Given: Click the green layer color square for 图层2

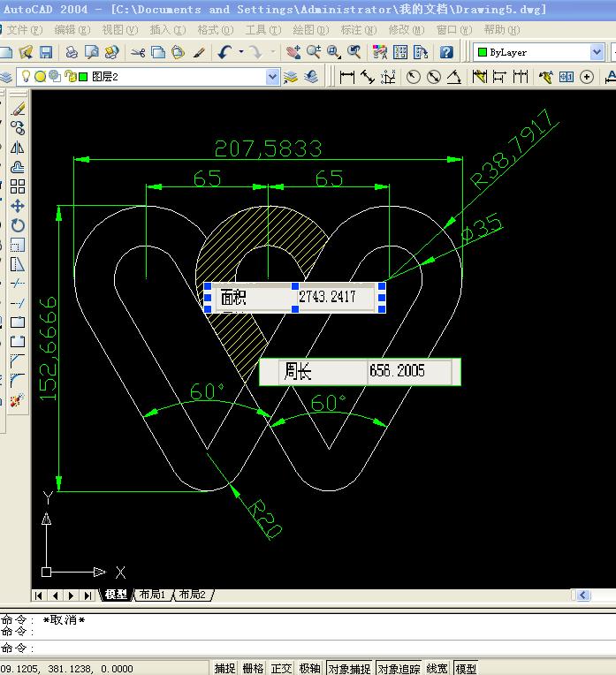Looking at the screenshot, I should (x=83, y=77).
